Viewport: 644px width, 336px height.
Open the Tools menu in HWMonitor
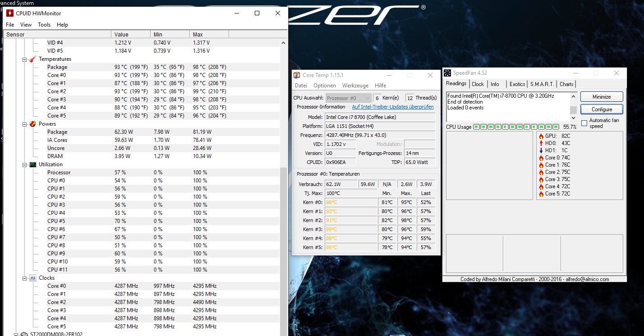tap(44, 25)
